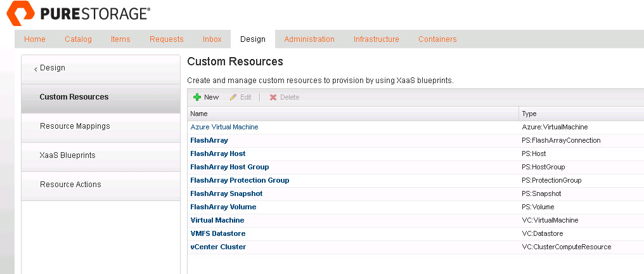Go to the Requests tab
The height and width of the screenshot is (274, 644).
(x=166, y=39)
